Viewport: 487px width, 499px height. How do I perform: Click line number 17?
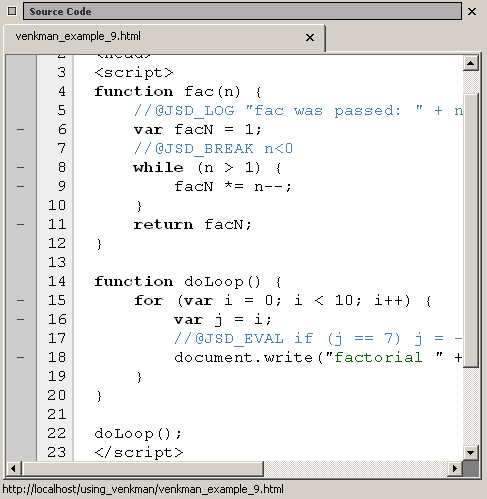pyautogui.click(x=57, y=338)
